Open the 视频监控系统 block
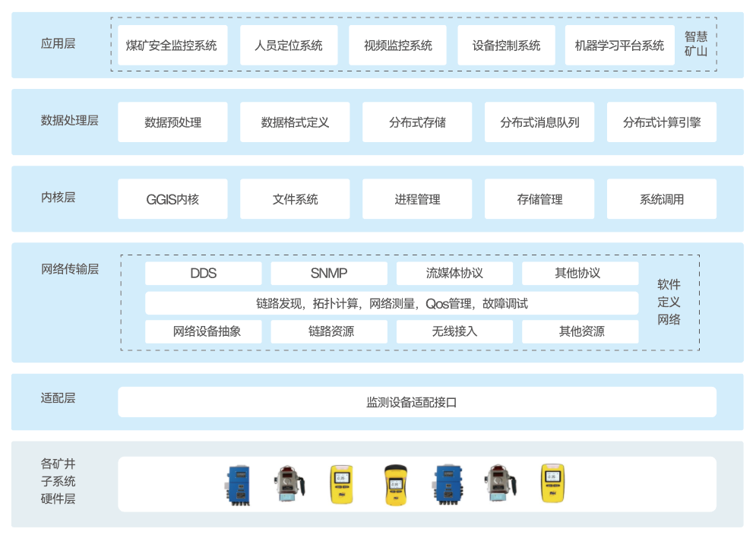Viewport: 756px width, 535px height. click(x=397, y=46)
